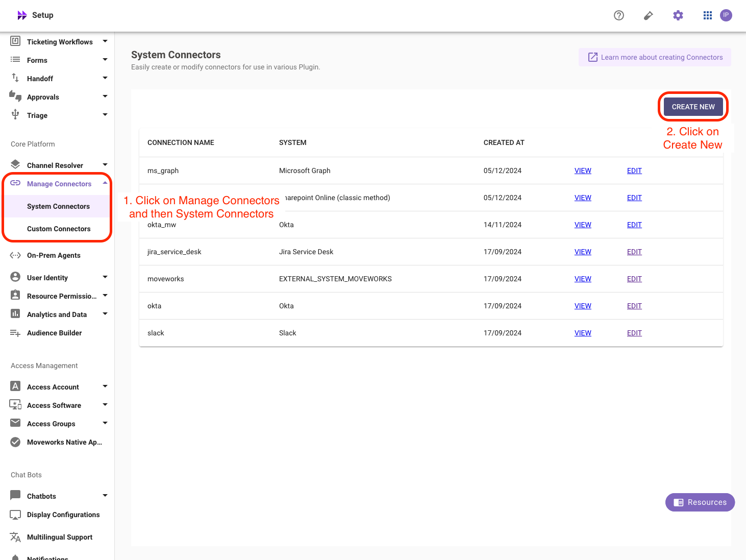Expand the Analytics and Data arrow
Viewport: 746px width, 560px height.
tap(105, 314)
